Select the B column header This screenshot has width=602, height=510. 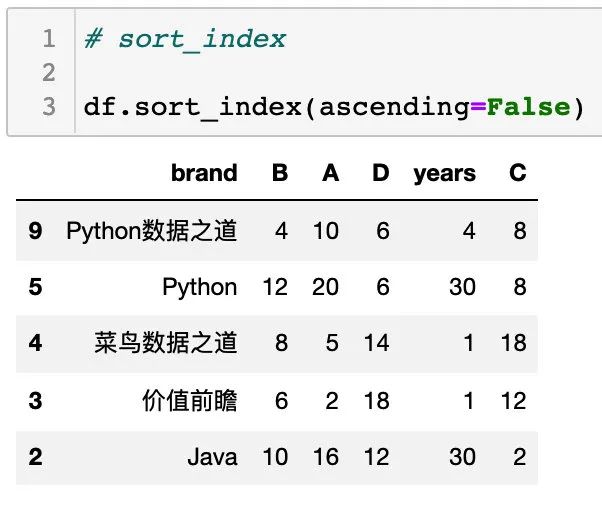click(x=280, y=173)
